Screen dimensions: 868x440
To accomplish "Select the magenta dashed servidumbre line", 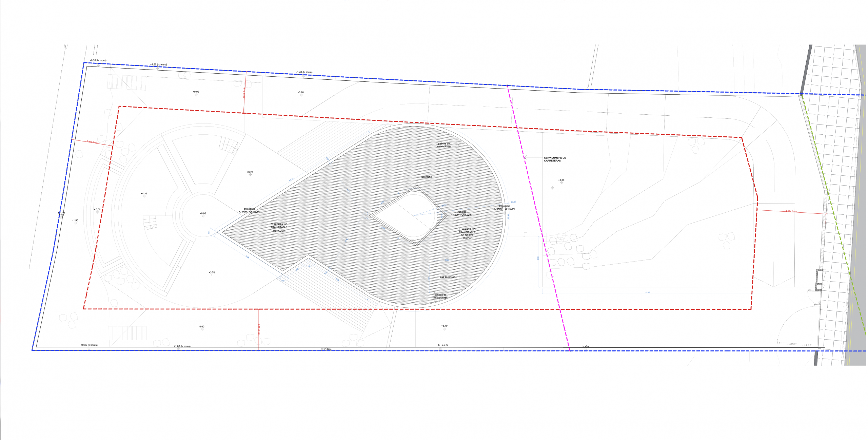I will pos(538,217).
